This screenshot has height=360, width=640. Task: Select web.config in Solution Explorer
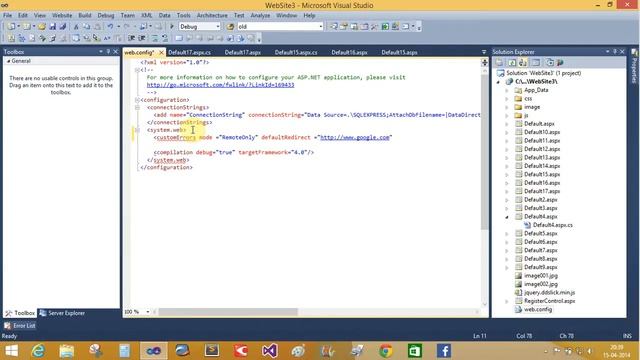538,309
